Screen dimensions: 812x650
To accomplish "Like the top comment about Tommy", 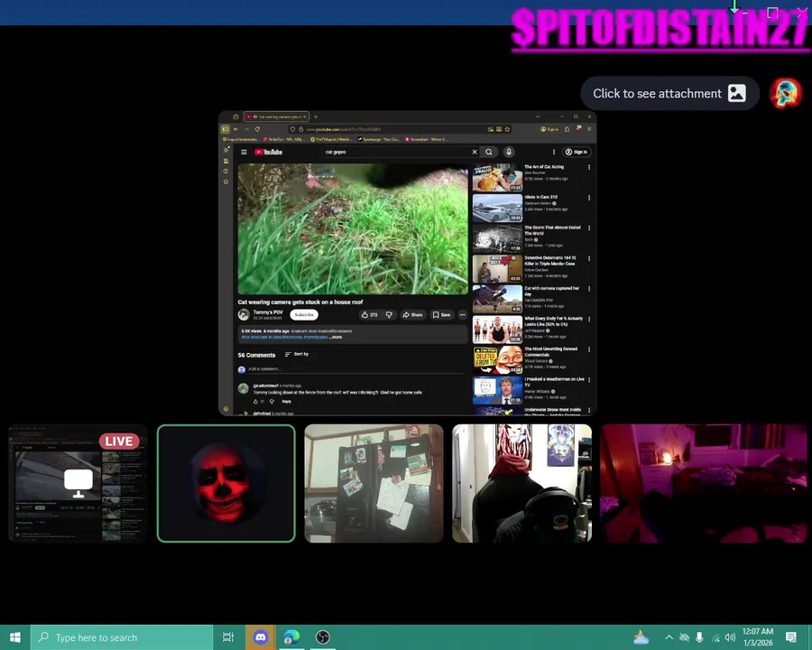I will tap(255, 401).
